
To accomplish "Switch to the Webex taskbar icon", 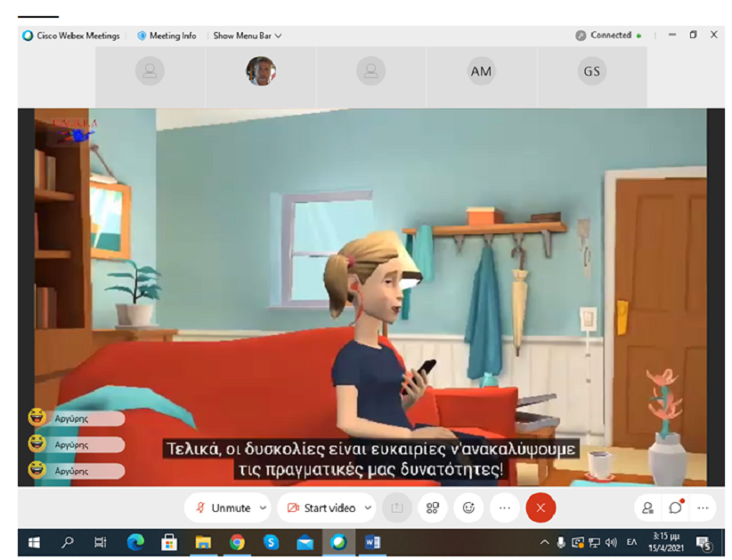I will [338, 542].
